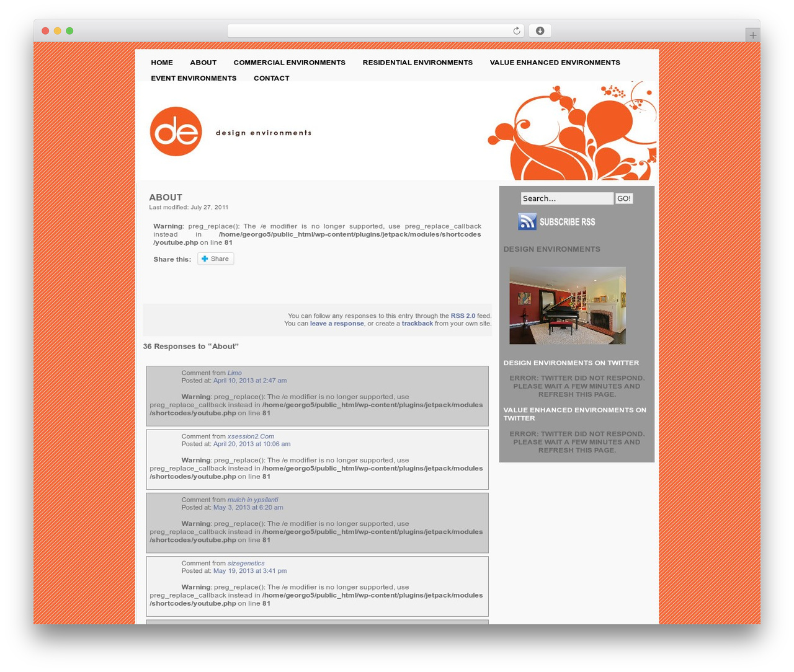
Task: Open comment date May 19, 2013
Action: [x=250, y=571]
